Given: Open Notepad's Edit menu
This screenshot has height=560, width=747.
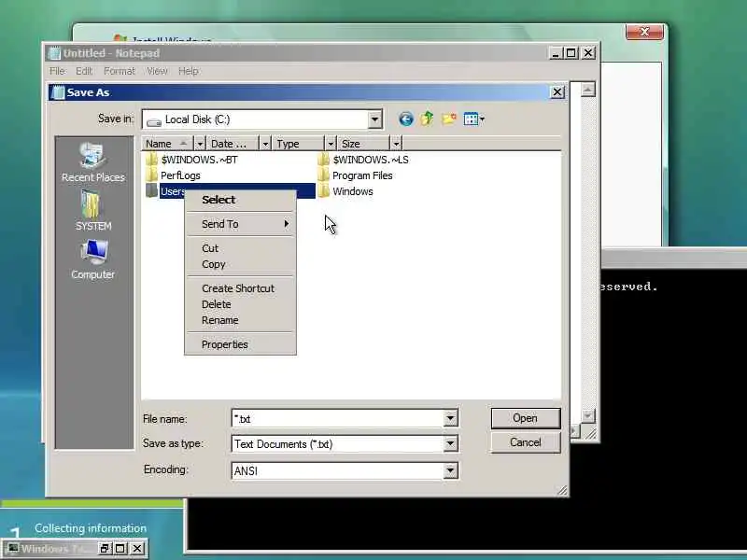Looking at the screenshot, I should (84, 71).
